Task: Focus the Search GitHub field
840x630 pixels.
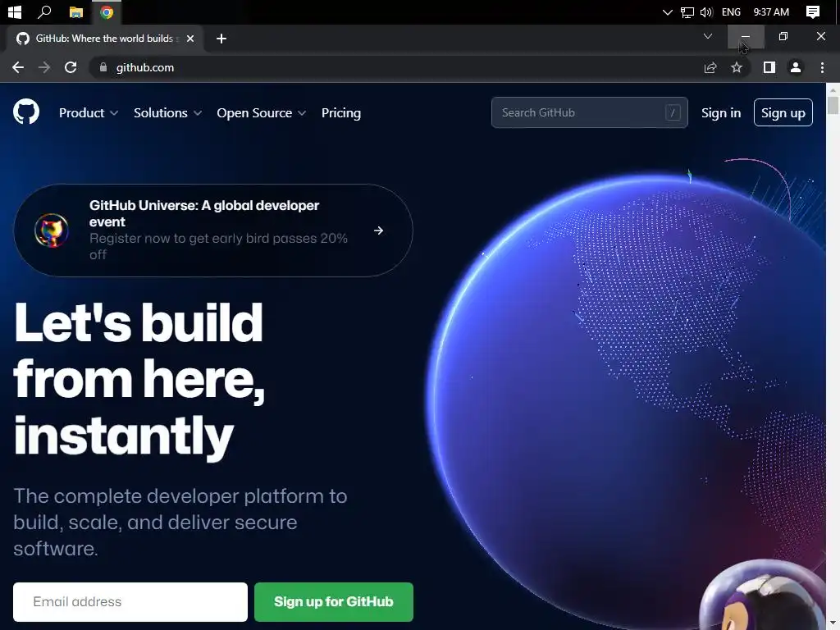Action: (589, 112)
